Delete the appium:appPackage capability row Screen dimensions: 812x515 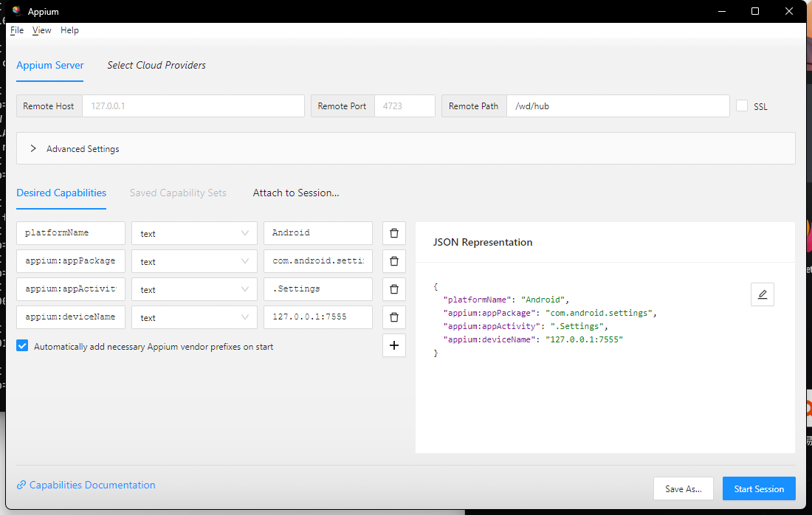[394, 261]
